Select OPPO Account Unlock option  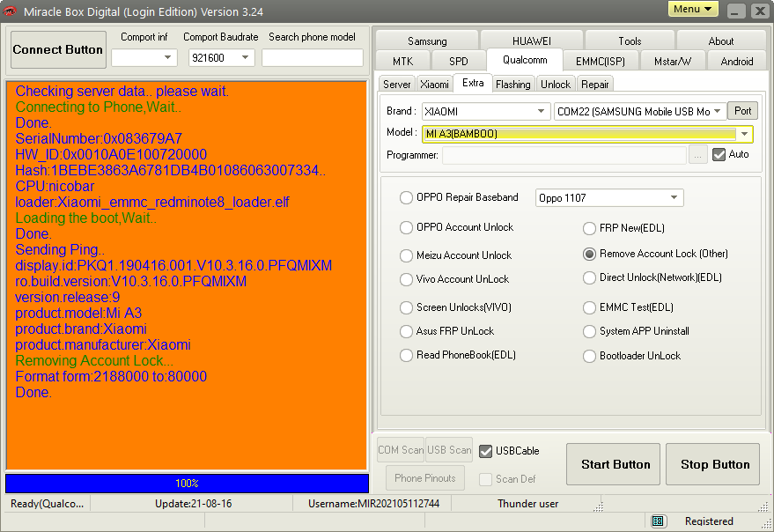(406, 227)
